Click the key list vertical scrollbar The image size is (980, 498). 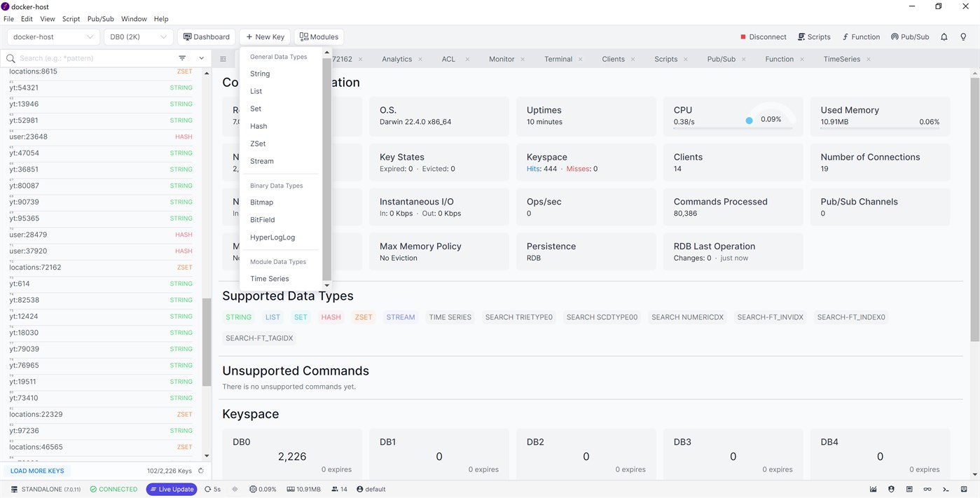[207, 343]
